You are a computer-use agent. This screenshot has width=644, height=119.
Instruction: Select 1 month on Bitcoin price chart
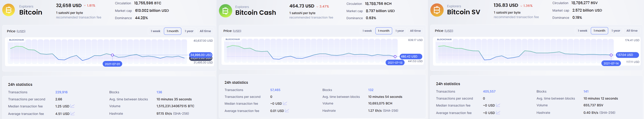tap(173, 31)
